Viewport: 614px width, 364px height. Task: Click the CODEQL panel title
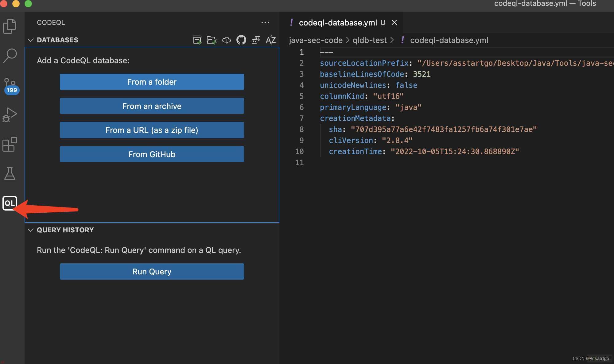pyautogui.click(x=51, y=22)
